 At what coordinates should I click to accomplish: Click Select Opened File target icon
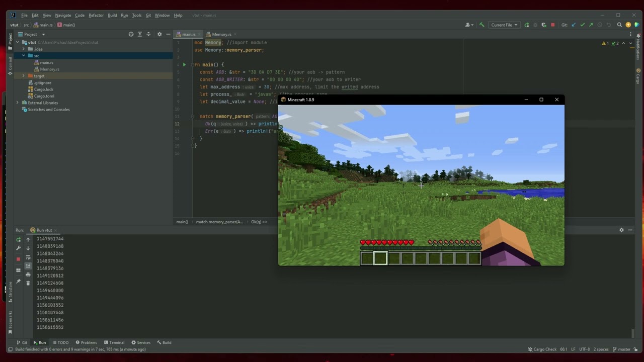coord(131,34)
